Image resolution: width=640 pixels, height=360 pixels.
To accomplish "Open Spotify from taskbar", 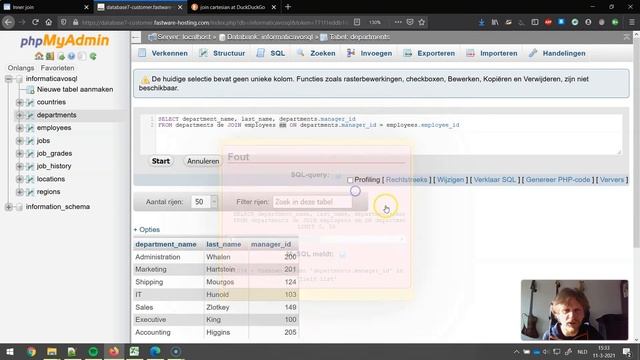I will [x=93, y=351].
